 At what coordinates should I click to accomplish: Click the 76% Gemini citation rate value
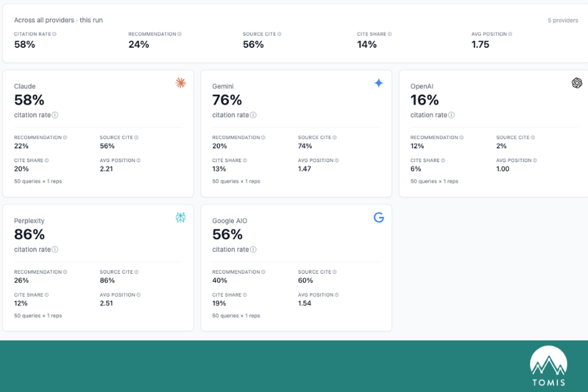pos(227,100)
